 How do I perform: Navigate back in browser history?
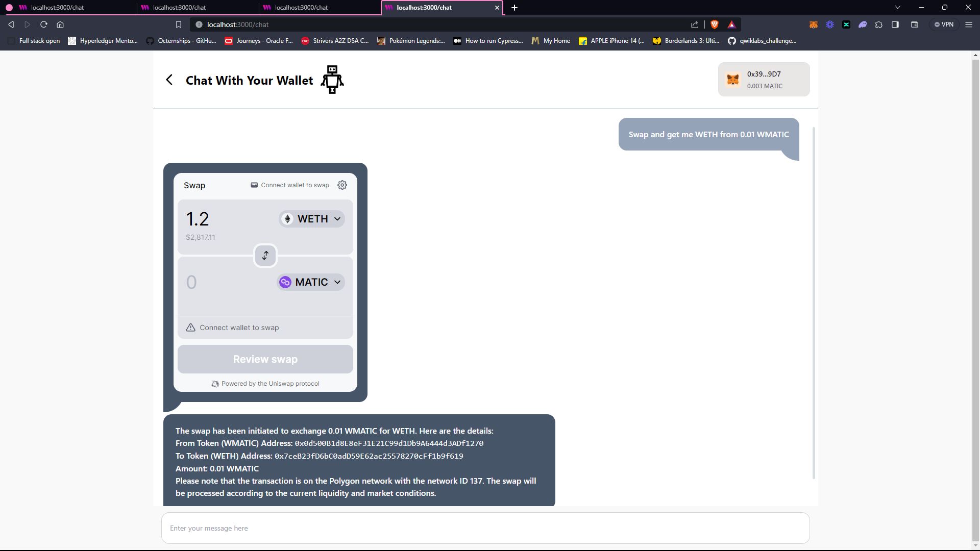tap(11, 24)
